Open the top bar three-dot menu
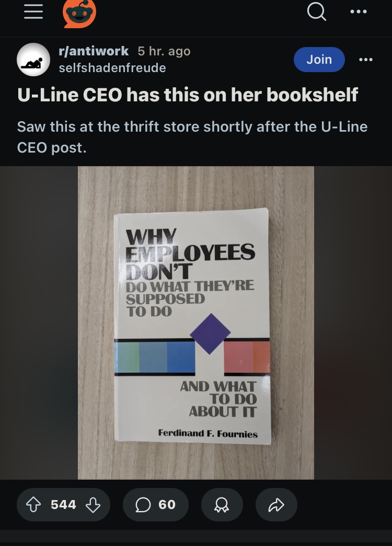 pyautogui.click(x=358, y=12)
